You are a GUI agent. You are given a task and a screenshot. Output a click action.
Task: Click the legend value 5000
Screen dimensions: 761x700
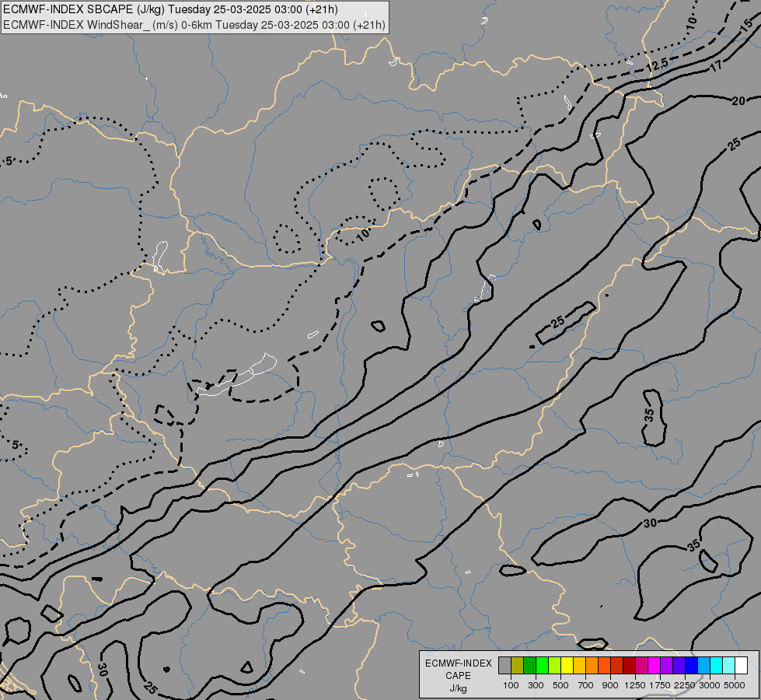735,685
